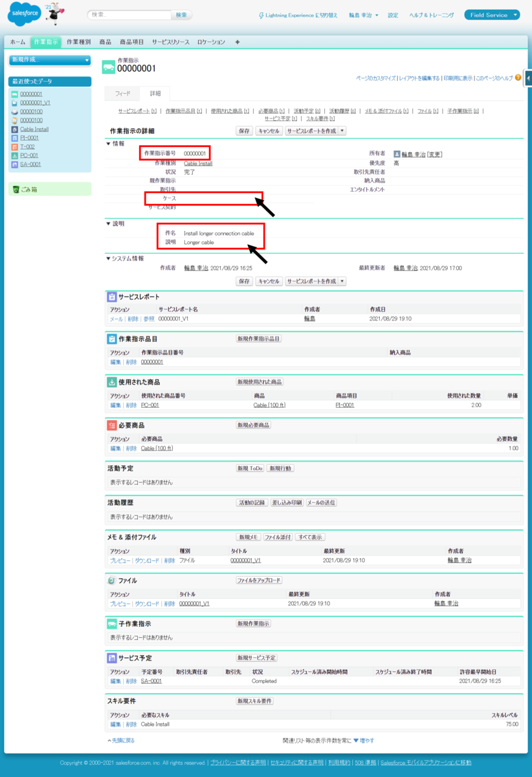
Task: Click the 作業指示品目 related list icon
Action: tap(112, 339)
